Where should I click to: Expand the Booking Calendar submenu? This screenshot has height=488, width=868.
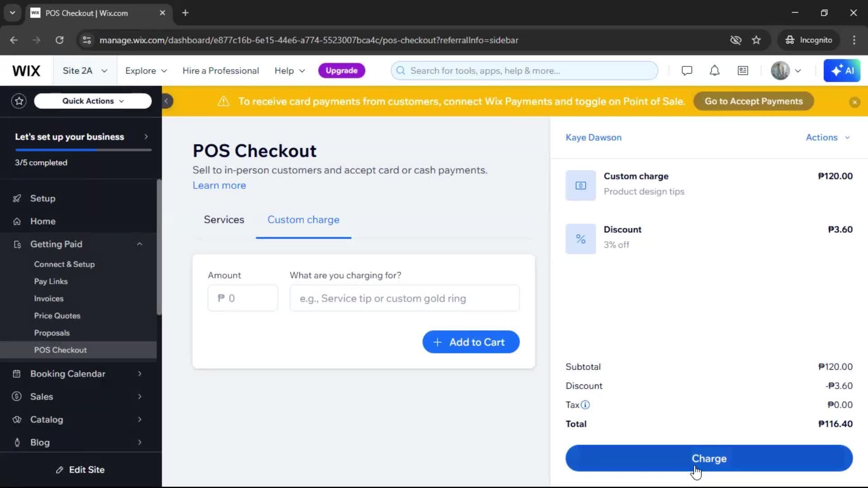pyautogui.click(x=140, y=374)
